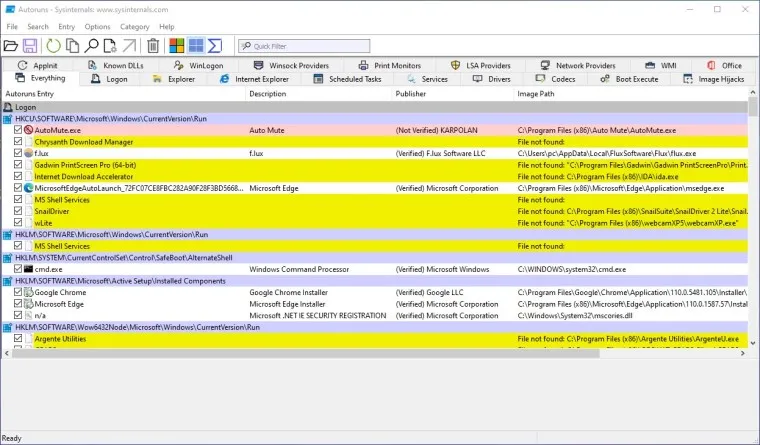Click the Google Chrome installer icon
This screenshot has width=760, height=445.
click(x=29, y=292)
